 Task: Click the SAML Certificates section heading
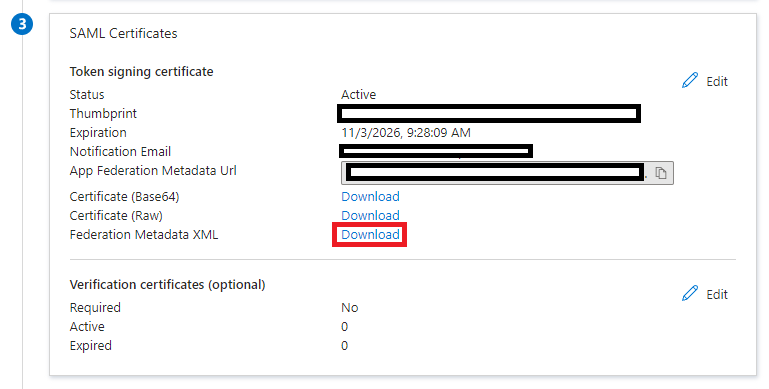pos(123,33)
